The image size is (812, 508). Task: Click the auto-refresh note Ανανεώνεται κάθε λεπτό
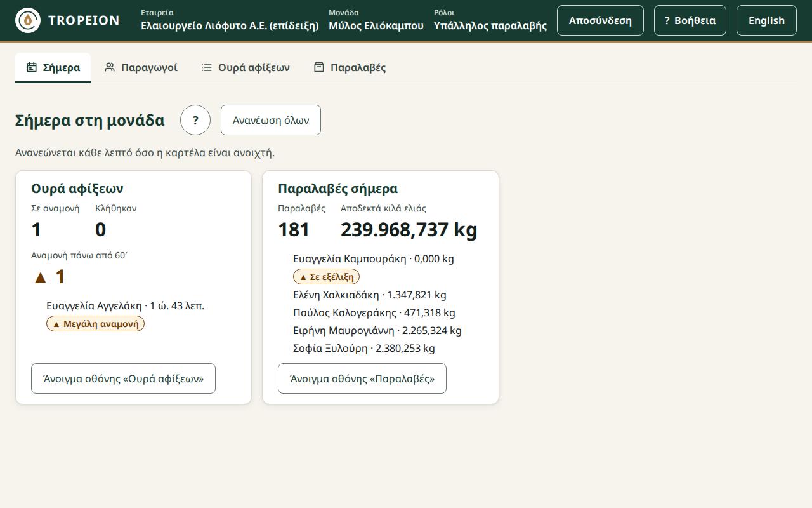pos(145,153)
